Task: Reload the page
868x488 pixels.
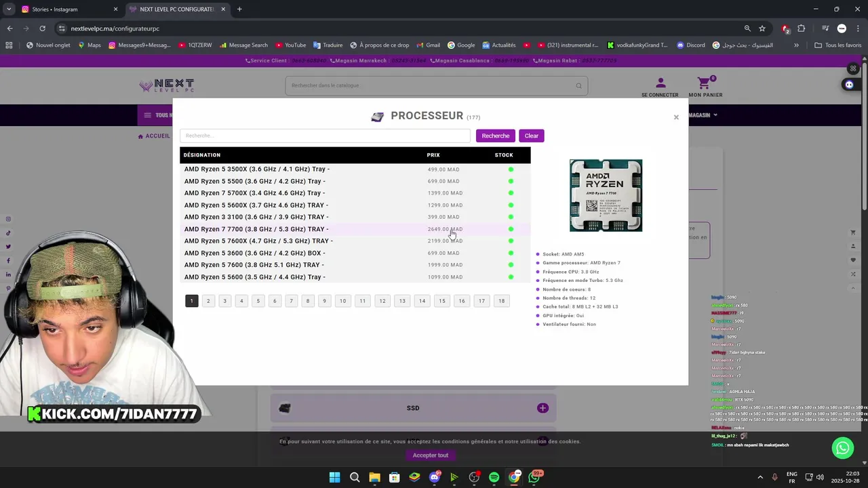Action: pyautogui.click(x=42, y=28)
